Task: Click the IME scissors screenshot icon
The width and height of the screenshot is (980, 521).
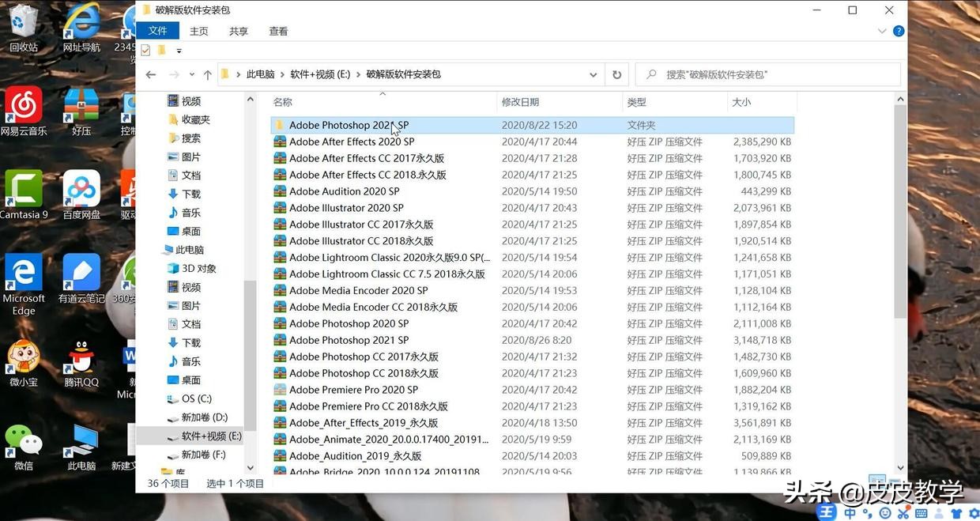Action: [903, 512]
